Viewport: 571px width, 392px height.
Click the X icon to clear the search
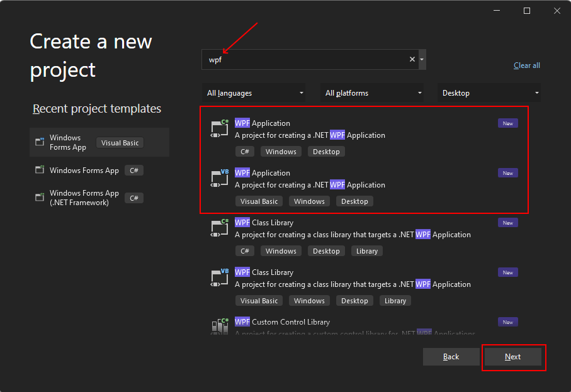tap(412, 59)
